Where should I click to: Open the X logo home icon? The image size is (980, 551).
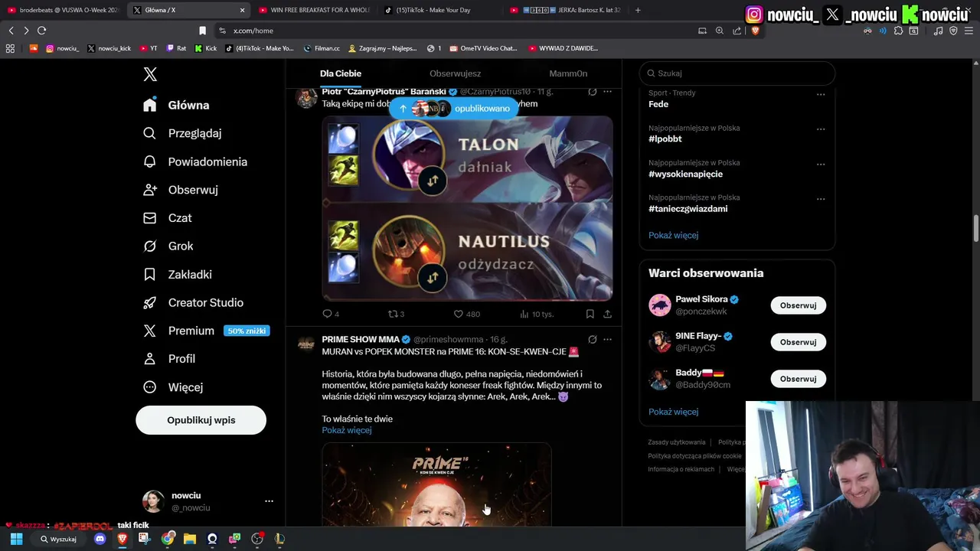(x=150, y=74)
